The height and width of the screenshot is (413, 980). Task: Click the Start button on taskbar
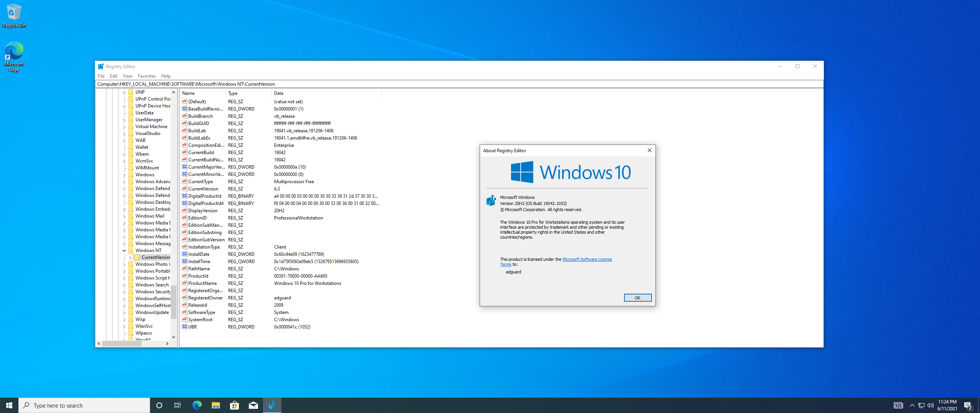[x=9, y=405]
